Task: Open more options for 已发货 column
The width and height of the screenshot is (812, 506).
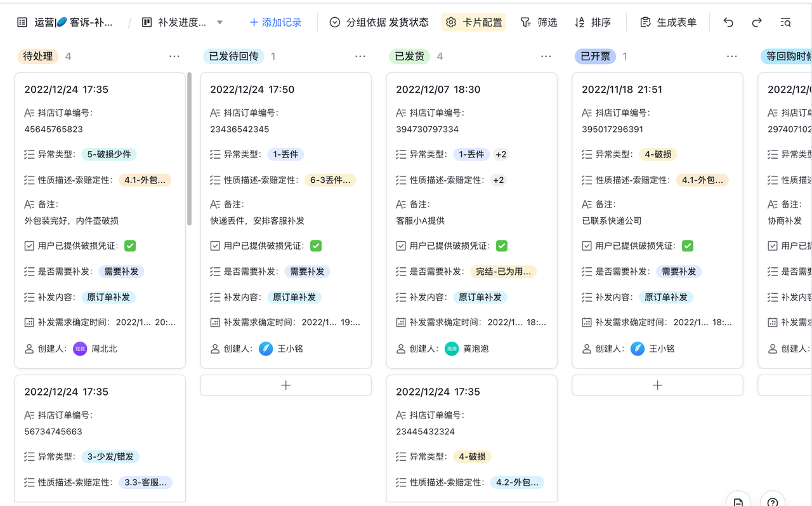Action: [546, 57]
